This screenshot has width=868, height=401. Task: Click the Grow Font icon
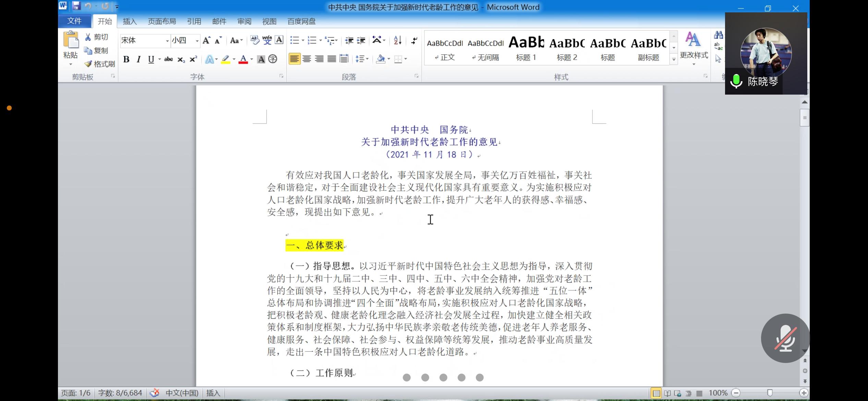click(206, 40)
